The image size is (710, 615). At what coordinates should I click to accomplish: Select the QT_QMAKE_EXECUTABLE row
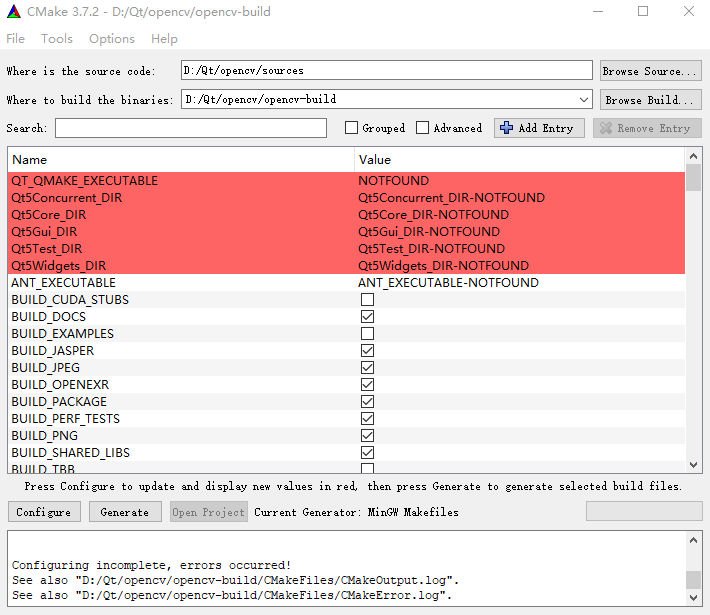click(346, 181)
